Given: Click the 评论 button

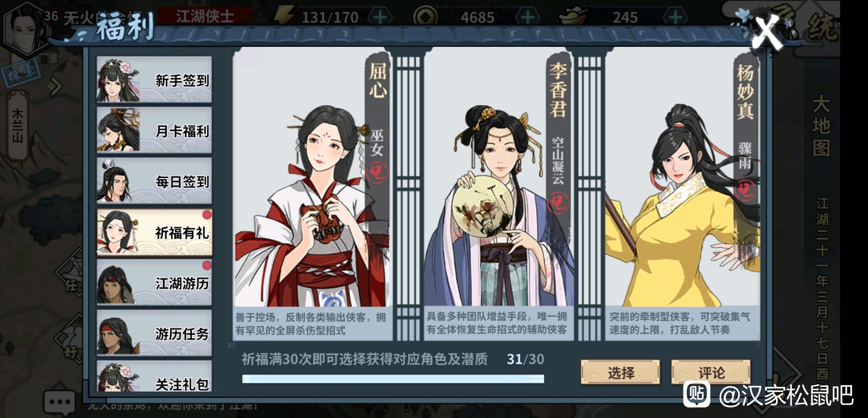Looking at the screenshot, I should (x=711, y=372).
